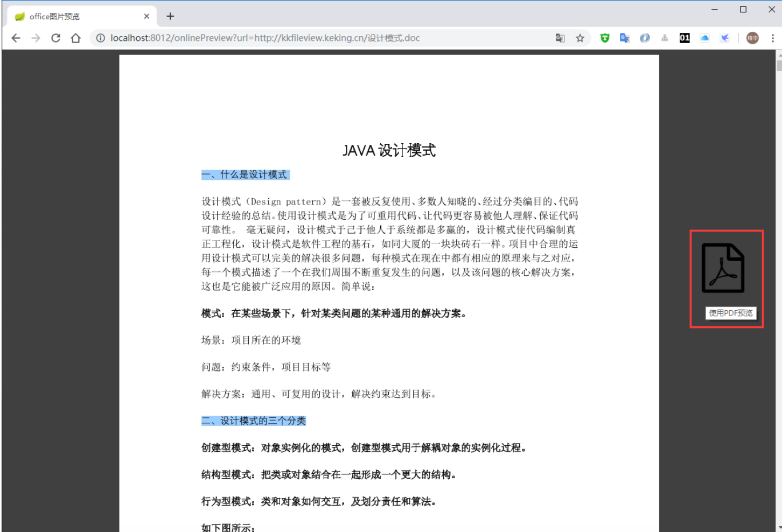The height and width of the screenshot is (532, 782).
Task: Click the address bar URL field
Action: click(323, 38)
